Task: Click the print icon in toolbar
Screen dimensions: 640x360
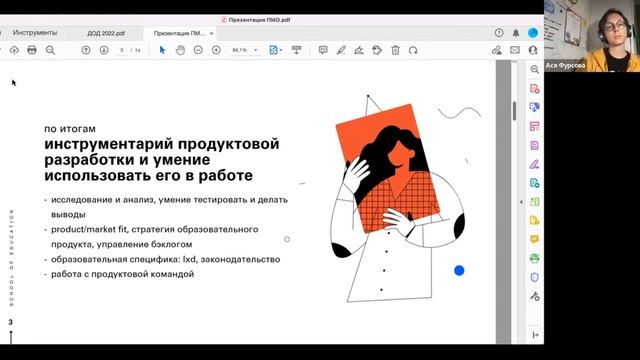Action: 32,50
